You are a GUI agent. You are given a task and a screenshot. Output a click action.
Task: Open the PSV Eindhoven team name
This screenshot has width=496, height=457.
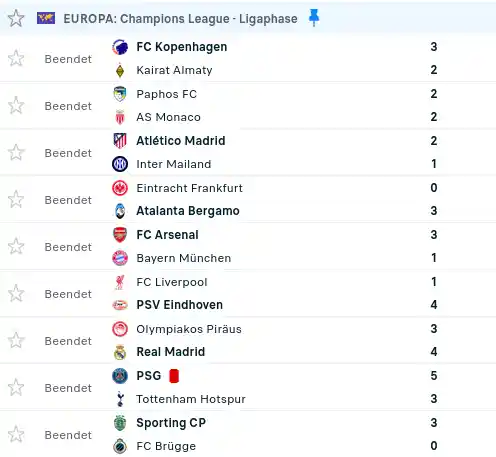pos(180,305)
